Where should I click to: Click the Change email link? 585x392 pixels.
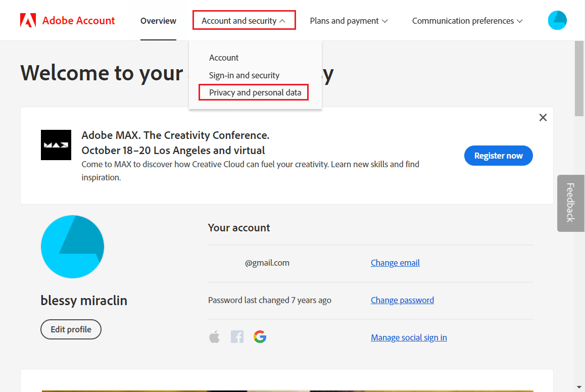coord(395,263)
